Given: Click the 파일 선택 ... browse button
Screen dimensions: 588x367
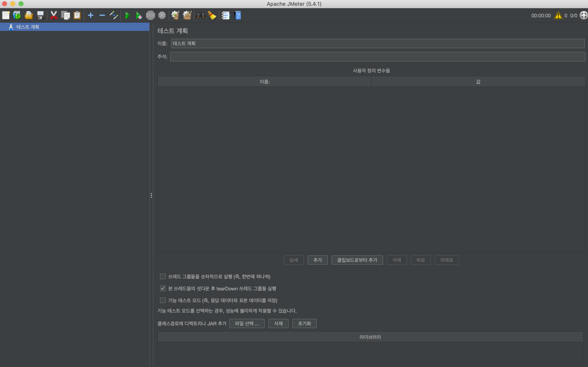Looking at the screenshot, I should click(x=247, y=323).
